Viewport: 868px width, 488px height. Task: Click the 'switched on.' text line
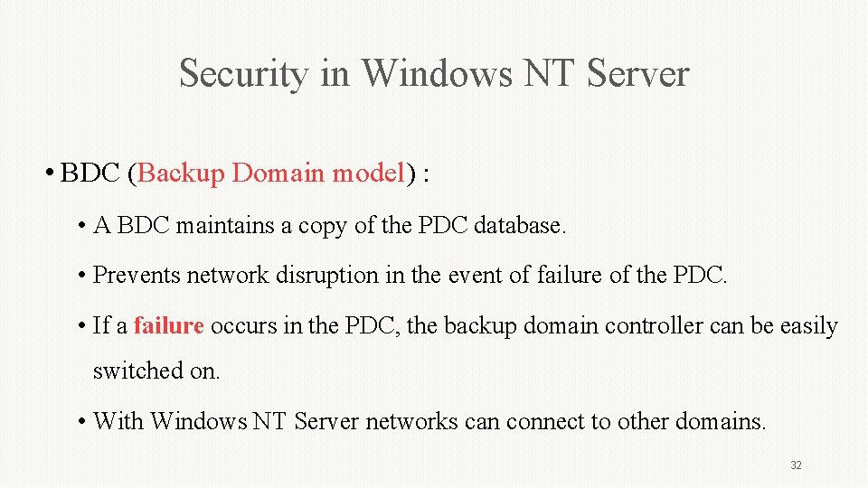pos(156,371)
